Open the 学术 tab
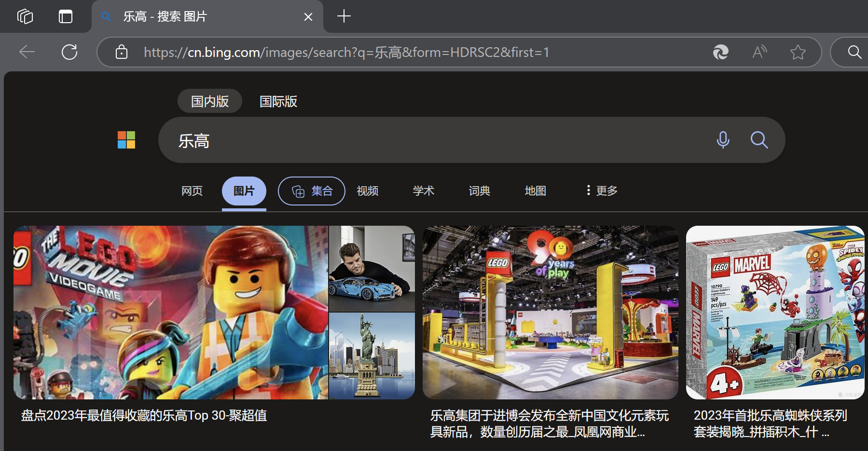This screenshot has width=868, height=451. point(424,191)
